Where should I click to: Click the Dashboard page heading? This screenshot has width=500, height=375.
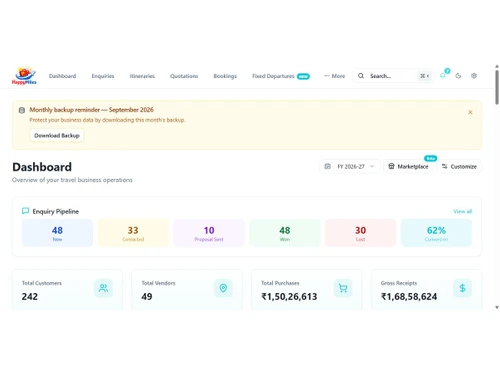tap(42, 167)
